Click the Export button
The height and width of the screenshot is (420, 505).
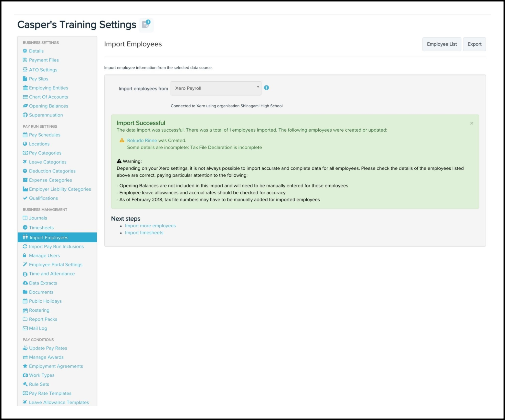tap(474, 44)
